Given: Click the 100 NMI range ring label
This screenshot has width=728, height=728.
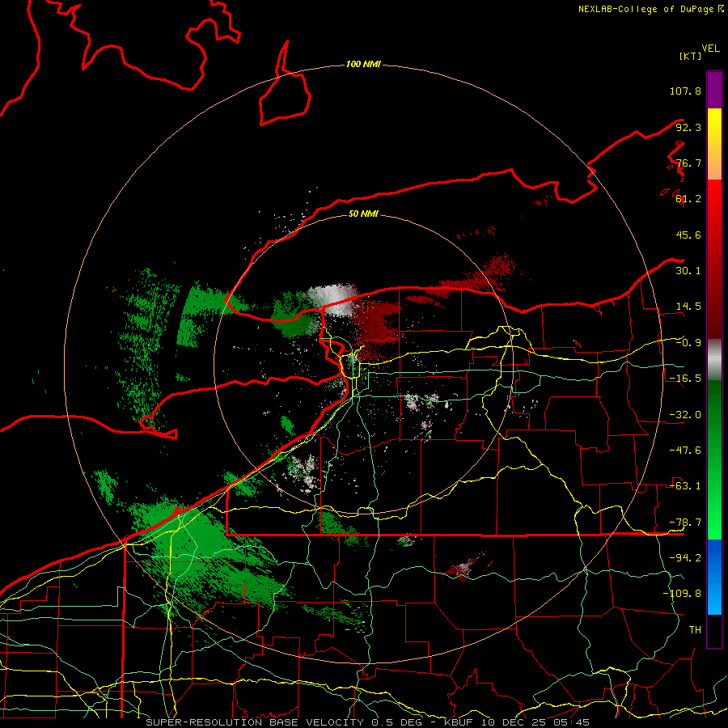Looking at the screenshot, I should (x=363, y=64).
